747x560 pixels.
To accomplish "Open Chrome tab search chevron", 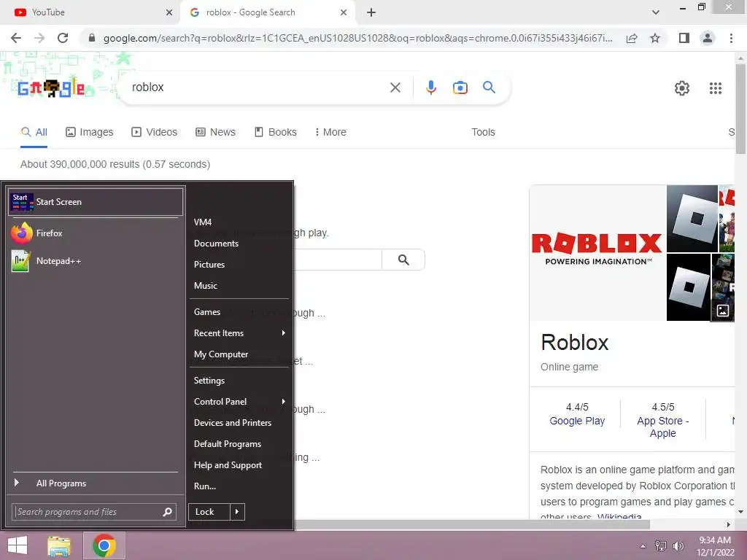I will 656,12.
